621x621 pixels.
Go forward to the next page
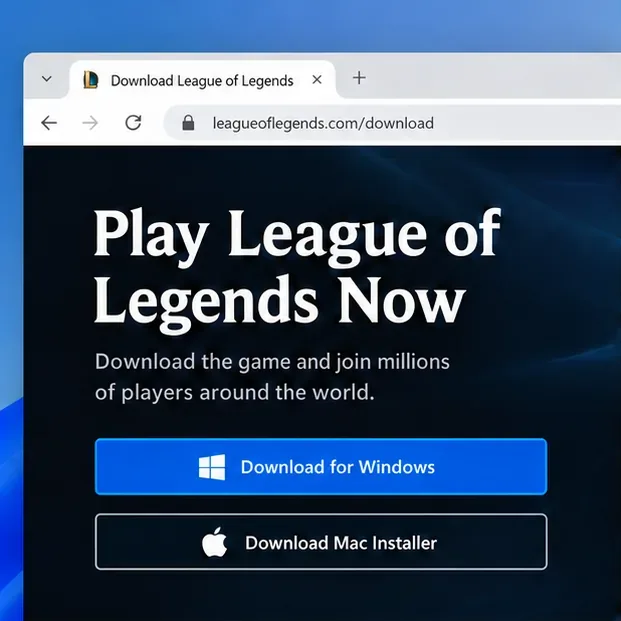pos(90,123)
